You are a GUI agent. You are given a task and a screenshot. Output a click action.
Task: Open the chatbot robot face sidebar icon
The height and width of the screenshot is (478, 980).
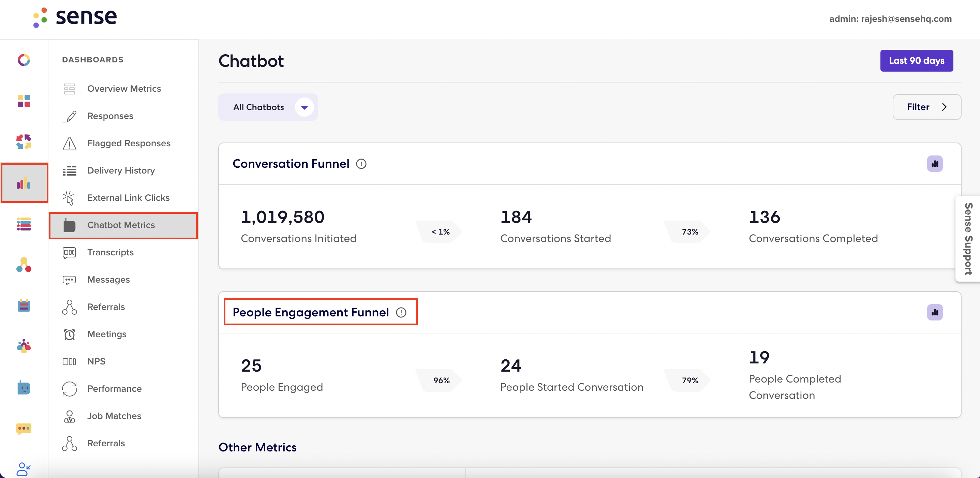24,388
